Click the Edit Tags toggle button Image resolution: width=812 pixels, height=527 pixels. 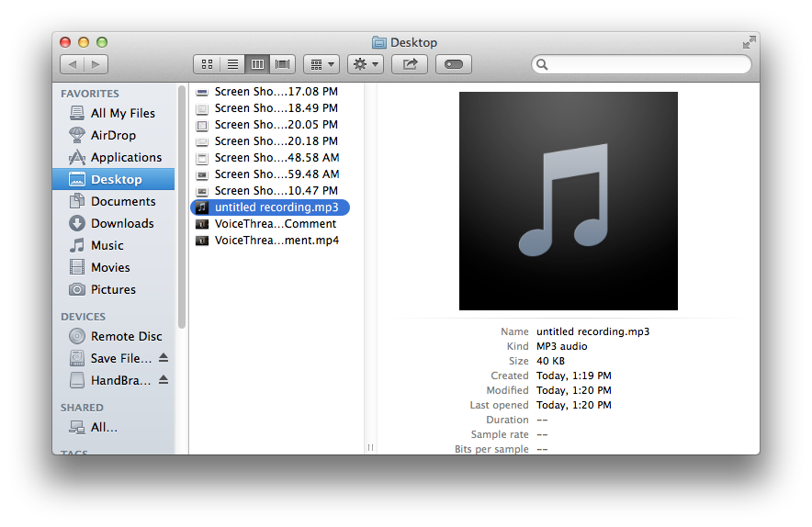point(454,64)
